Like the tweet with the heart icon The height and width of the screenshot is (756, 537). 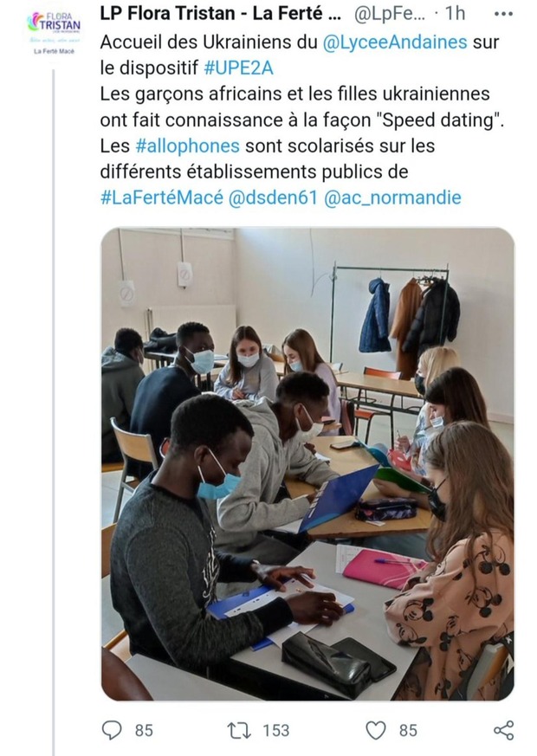coord(375,730)
